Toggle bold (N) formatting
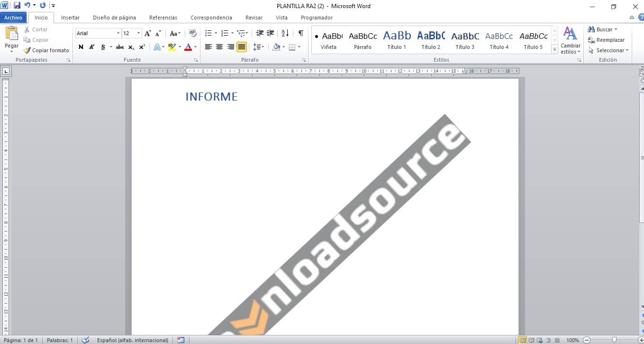This screenshot has height=344, width=644. [81, 47]
